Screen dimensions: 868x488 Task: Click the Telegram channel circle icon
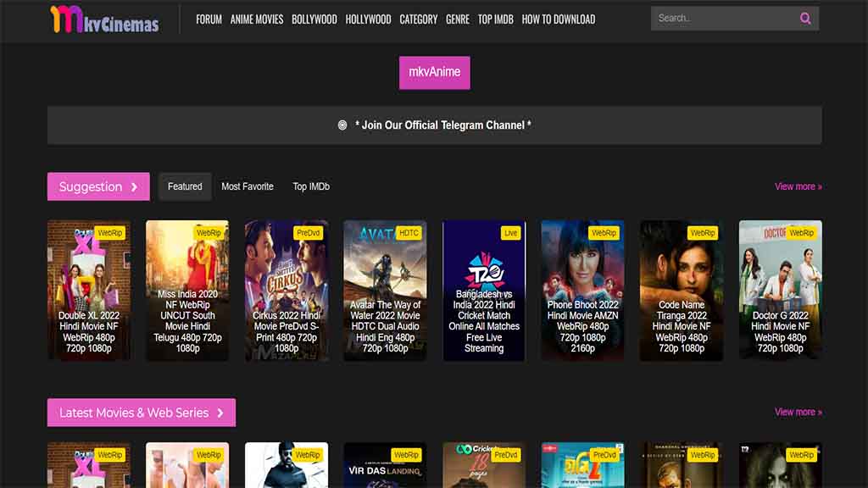tap(342, 125)
